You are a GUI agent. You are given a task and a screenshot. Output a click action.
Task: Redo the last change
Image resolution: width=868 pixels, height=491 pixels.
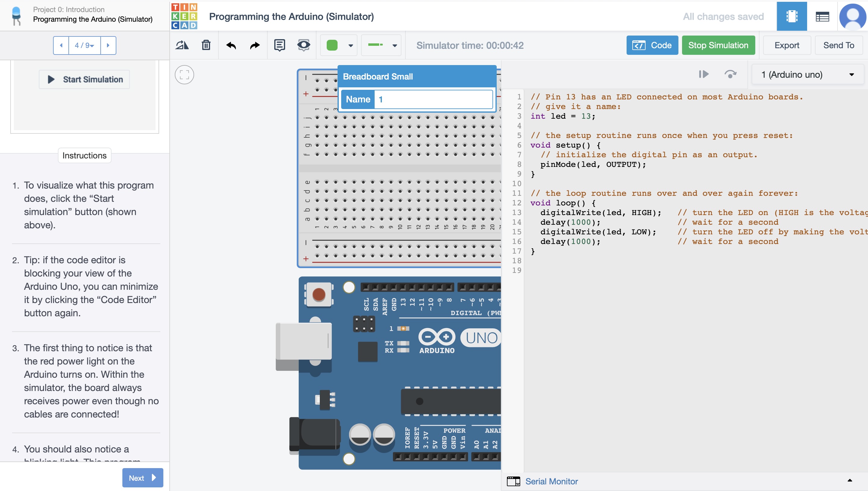[x=254, y=45]
